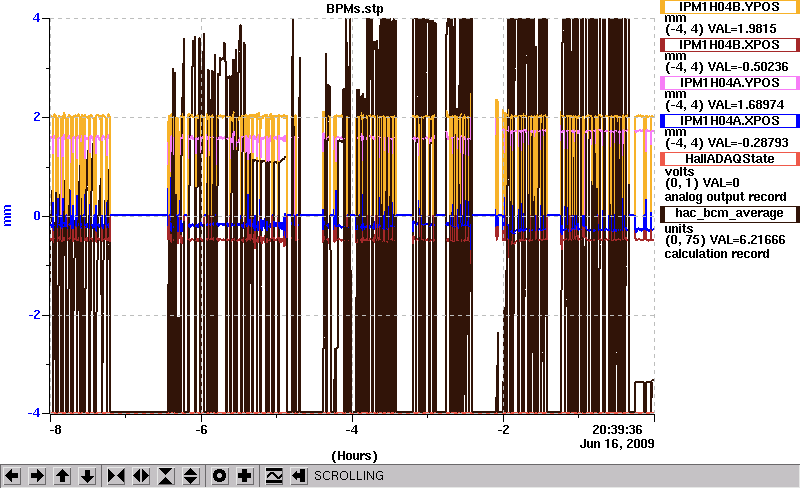Click the 'volts' unit under HallADAQState
This screenshot has height=488, width=800.
point(680,172)
